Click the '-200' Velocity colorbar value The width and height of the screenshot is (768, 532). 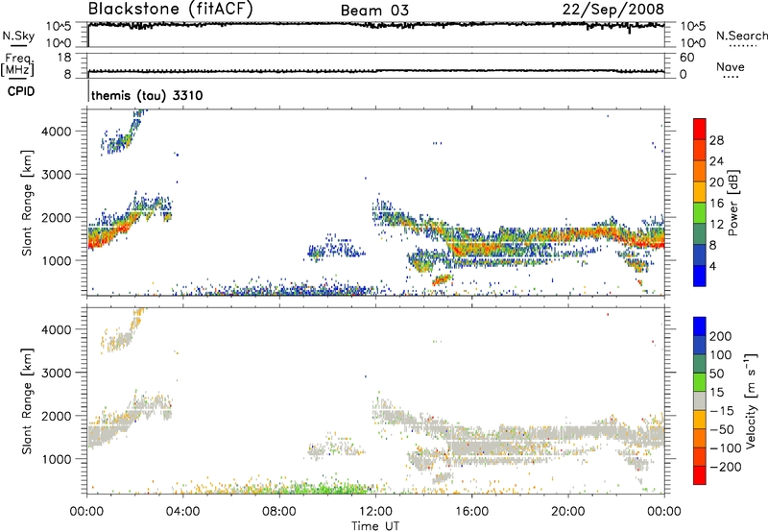(x=725, y=467)
